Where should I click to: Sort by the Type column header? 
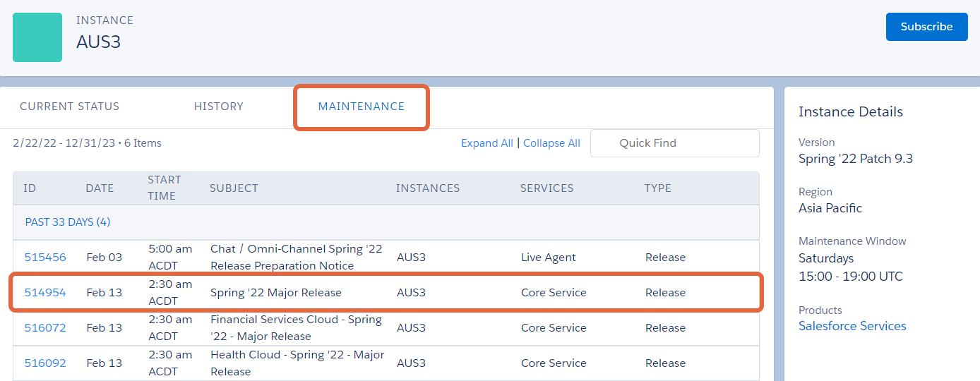(658, 188)
